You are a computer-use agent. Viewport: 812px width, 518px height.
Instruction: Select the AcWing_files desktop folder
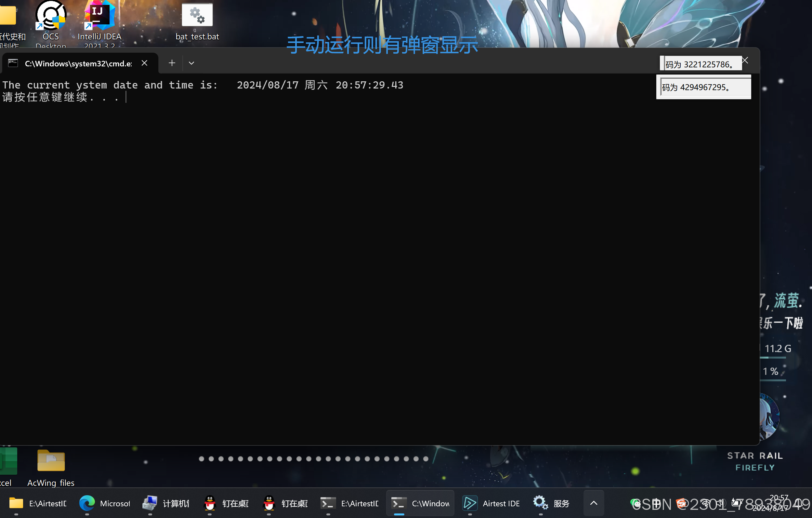(x=51, y=468)
